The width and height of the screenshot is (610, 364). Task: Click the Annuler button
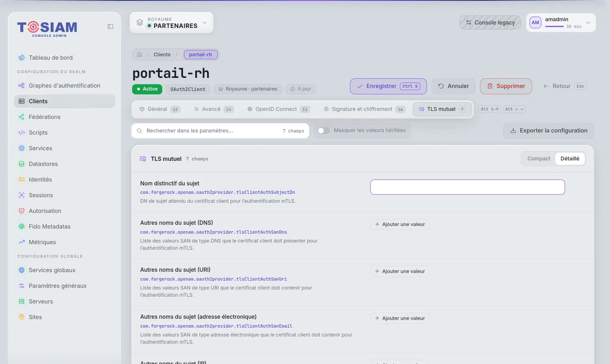tap(453, 86)
